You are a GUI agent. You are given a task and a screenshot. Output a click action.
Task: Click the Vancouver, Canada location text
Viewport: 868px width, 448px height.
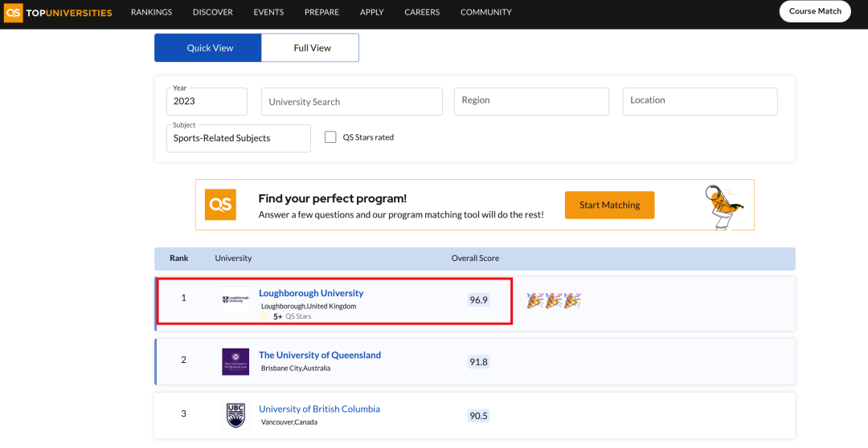pyautogui.click(x=289, y=422)
